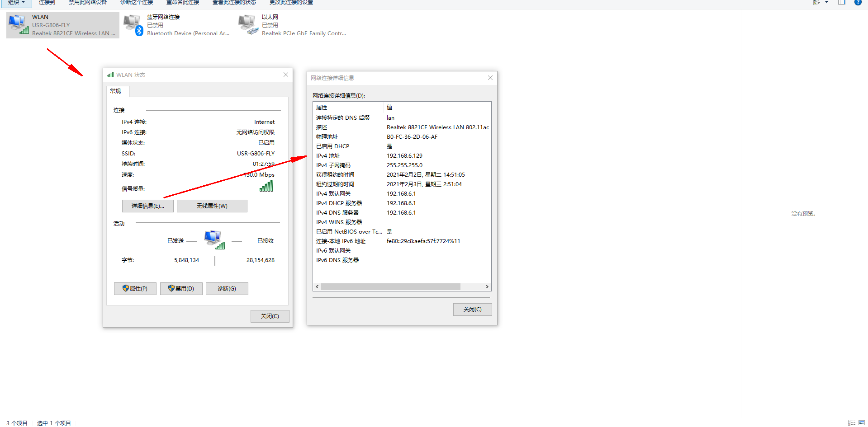
Task: Click the change view layout icon
Action: point(817,2)
